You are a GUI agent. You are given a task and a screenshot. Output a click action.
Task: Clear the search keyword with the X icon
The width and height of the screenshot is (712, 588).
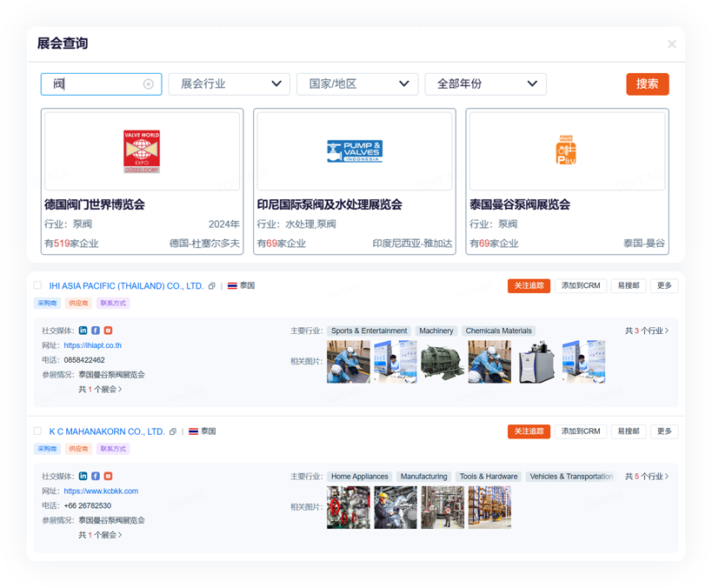pos(149,84)
